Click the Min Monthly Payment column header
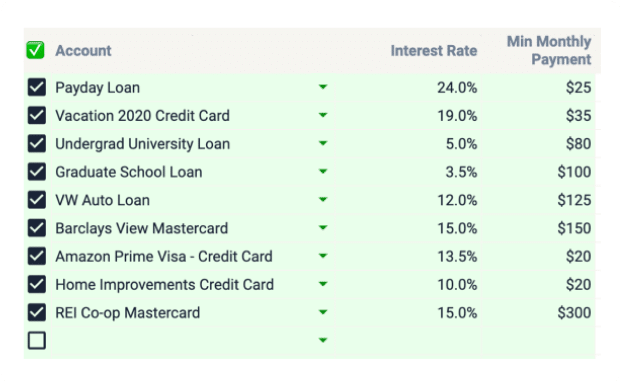The image size is (621, 383). click(549, 50)
